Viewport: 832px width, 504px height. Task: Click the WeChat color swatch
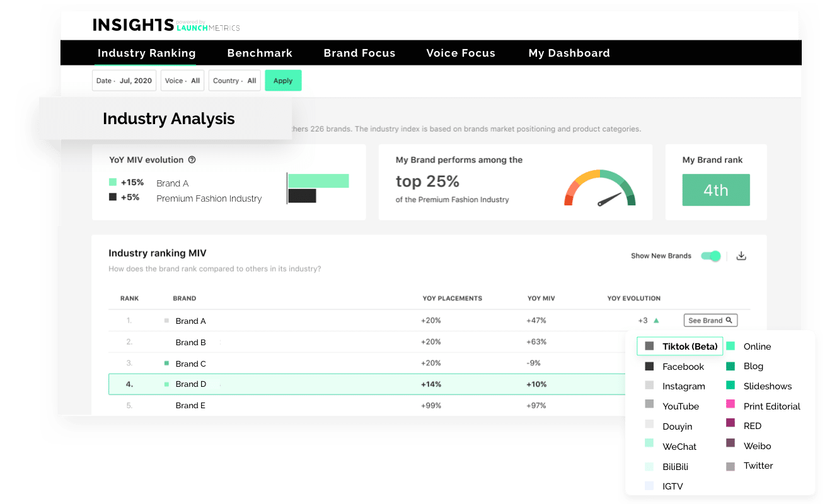pyautogui.click(x=649, y=444)
